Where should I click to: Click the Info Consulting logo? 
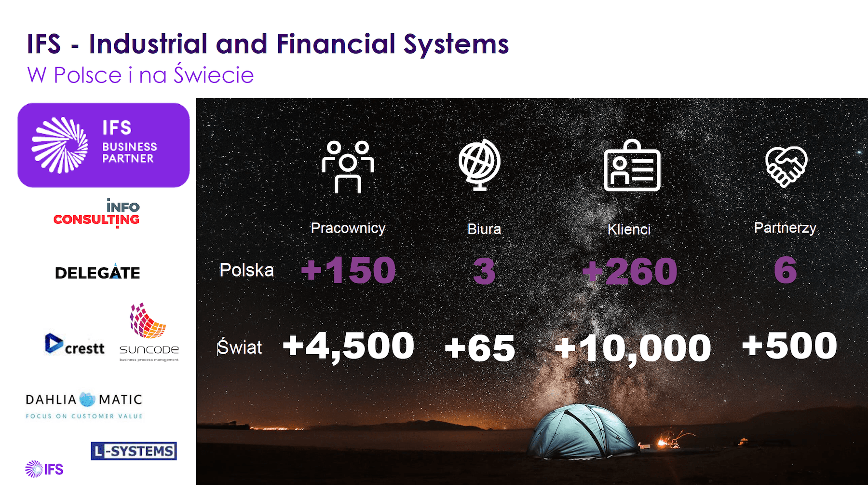[96, 213]
